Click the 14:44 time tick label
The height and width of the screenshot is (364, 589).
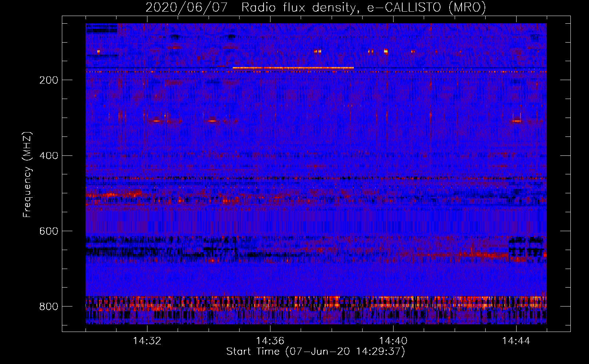pyautogui.click(x=516, y=341)
